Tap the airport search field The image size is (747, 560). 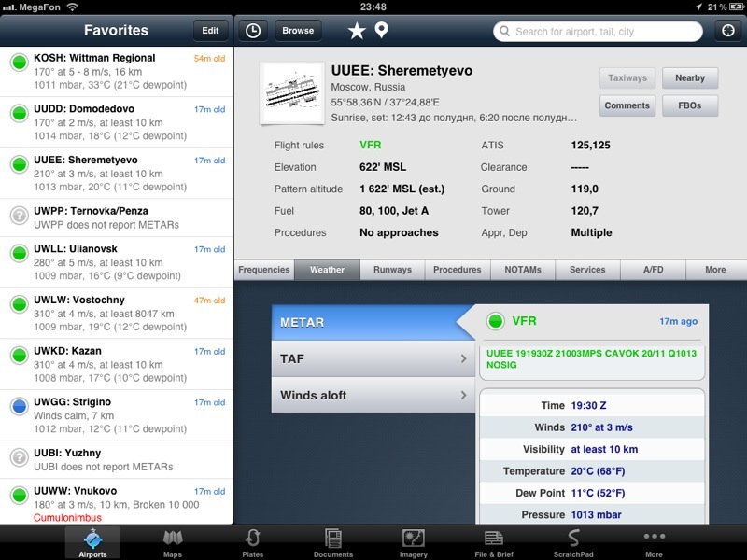(x=598, y=31)
